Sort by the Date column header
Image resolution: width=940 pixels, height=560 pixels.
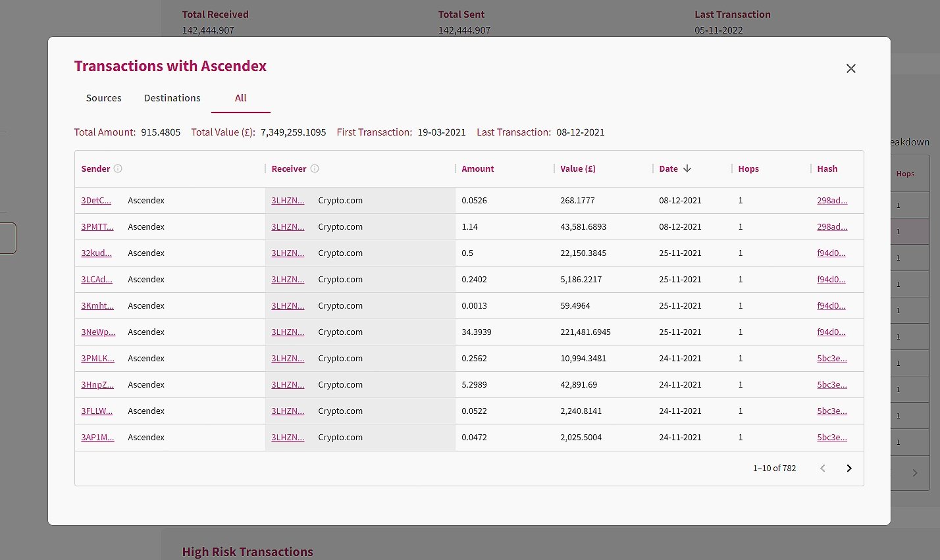pos(668,169)
